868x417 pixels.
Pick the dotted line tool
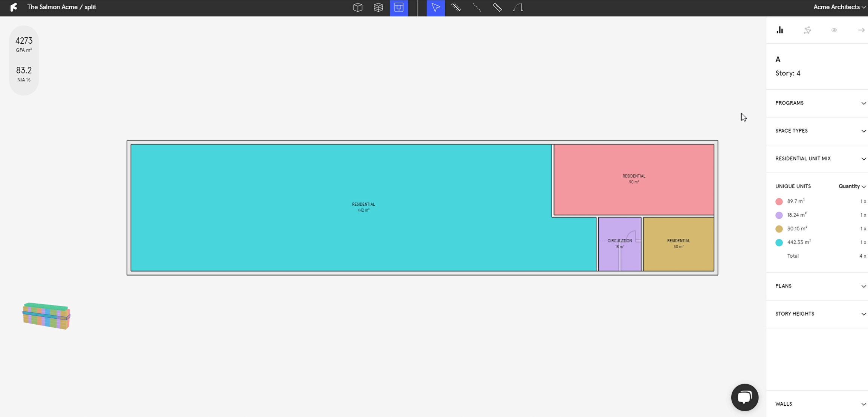[x=477, y=8]
